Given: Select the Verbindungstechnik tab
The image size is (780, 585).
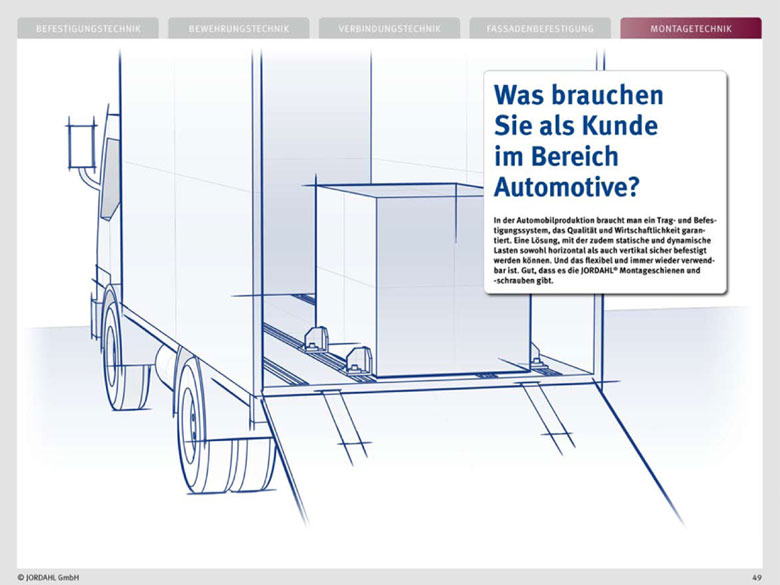Looking at the screenshot, I should point(389,29).
